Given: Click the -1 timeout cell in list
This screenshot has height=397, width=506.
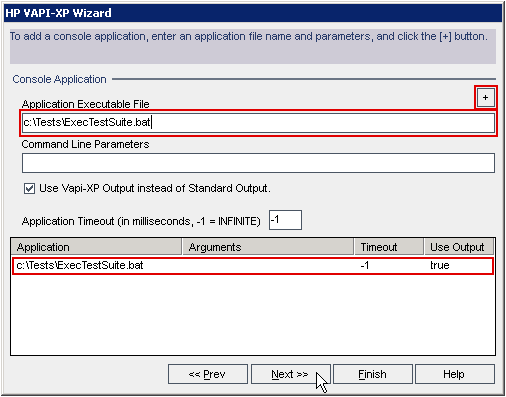Looking at the screenshot, I should pyautogui.click(x=365, y=266).
